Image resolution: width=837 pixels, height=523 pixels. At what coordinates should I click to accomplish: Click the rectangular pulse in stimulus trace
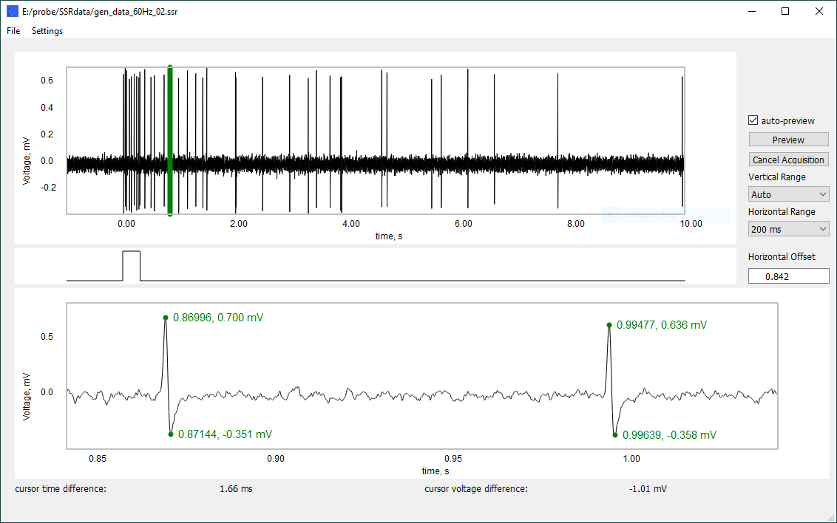[131, 265]
